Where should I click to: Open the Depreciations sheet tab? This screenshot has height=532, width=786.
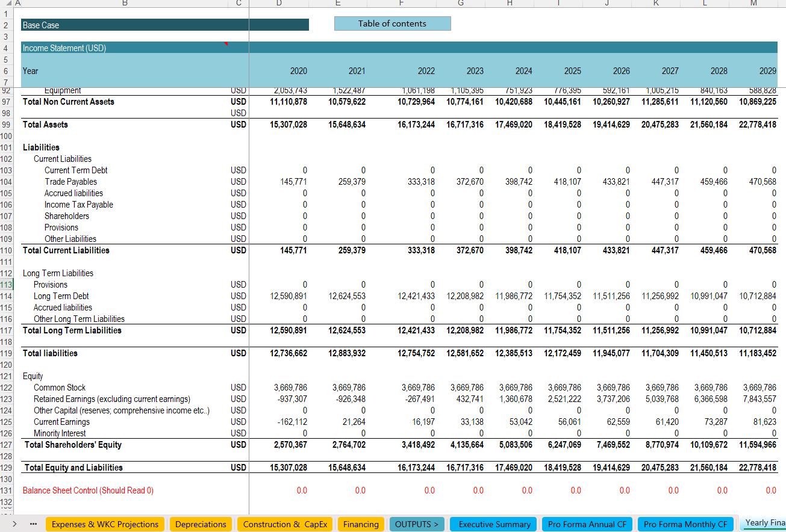pyautogui.click(x=201, y=524)
